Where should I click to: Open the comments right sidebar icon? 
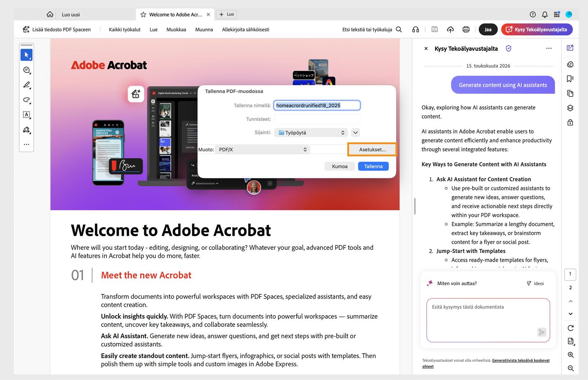tap(570, 64)
